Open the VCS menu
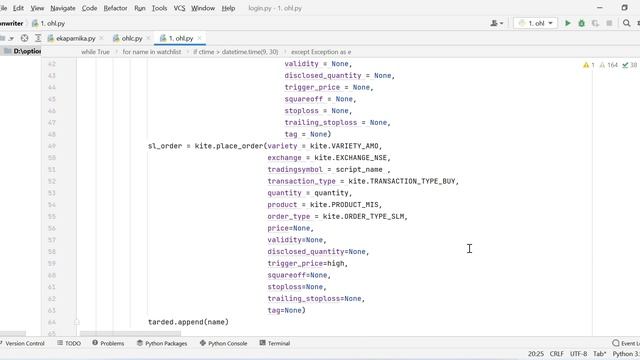 click(179, 8)
